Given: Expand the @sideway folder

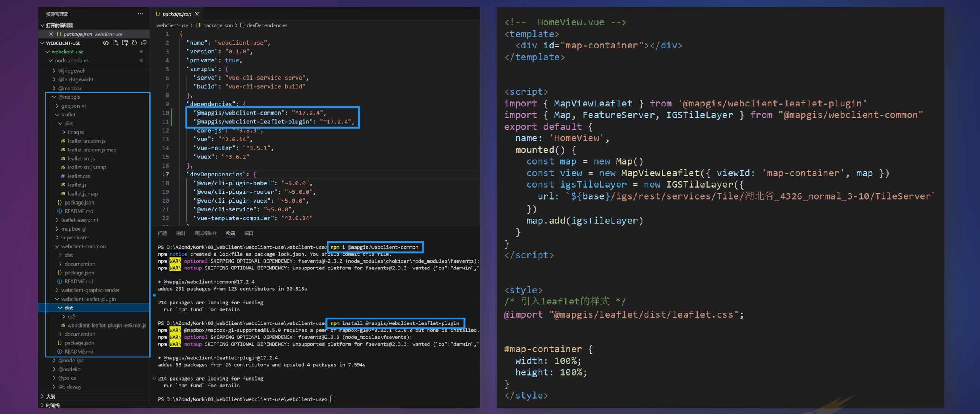Looking at the screenshot, I should tap(54, 387).
